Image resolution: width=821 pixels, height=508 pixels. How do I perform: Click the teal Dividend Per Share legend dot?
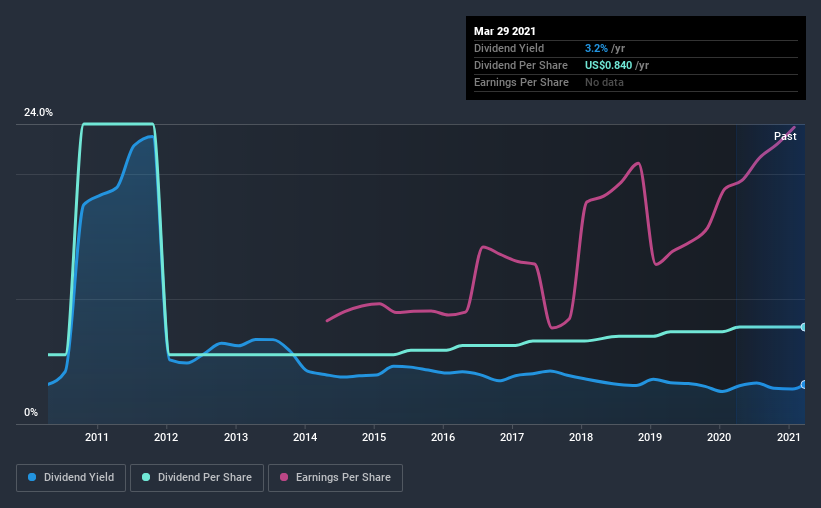point(146,477)
